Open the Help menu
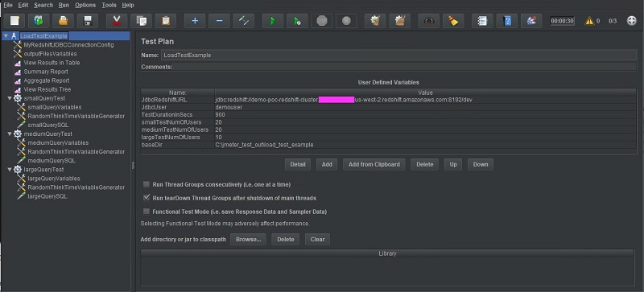 128,5
